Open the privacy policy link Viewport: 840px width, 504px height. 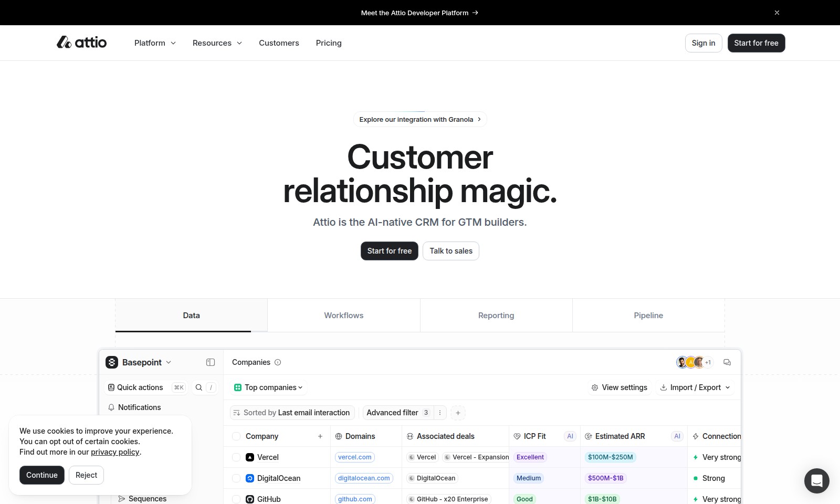pos(115,452)
